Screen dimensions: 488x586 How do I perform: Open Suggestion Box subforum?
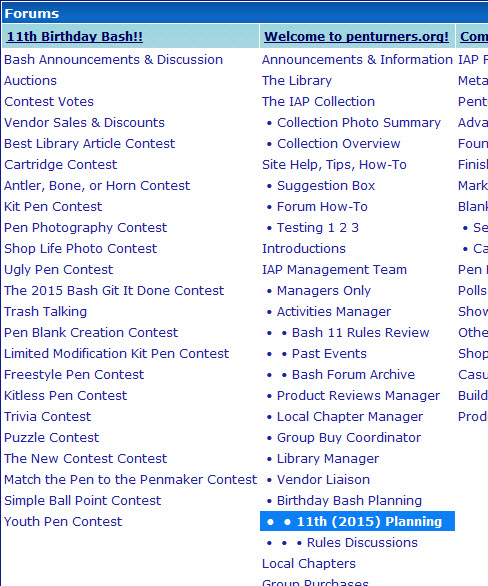326,186
